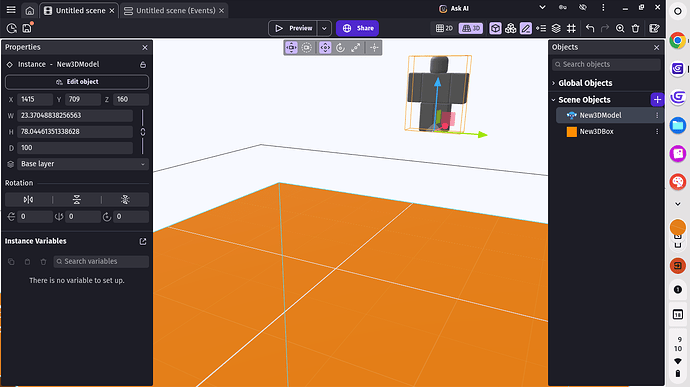
Task: Open zoom options magnifier icon
Action: point(620,28)
